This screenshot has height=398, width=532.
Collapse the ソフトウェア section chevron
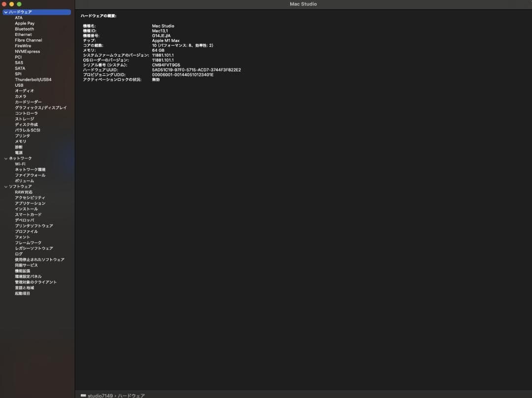point(5,187)
